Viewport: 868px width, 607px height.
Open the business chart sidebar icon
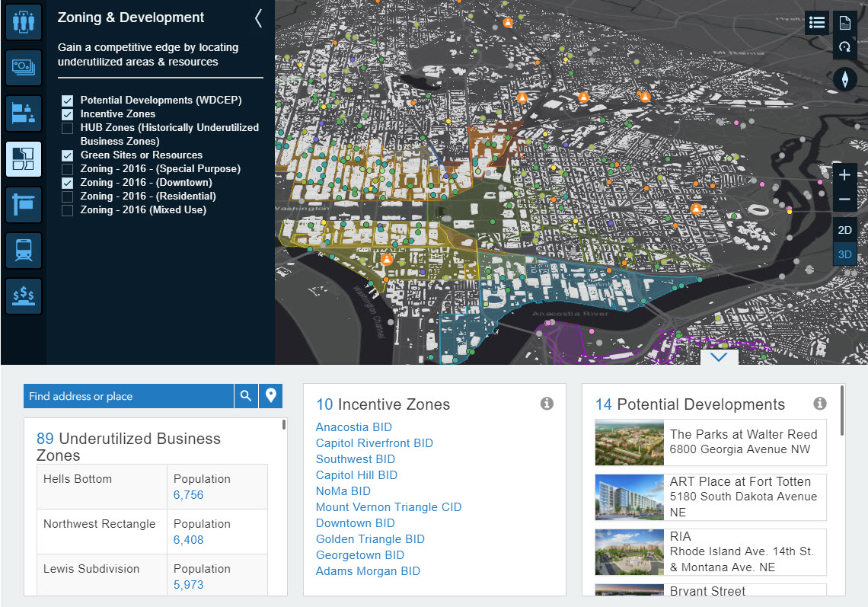pyautogui.click(x=24, y=113)
